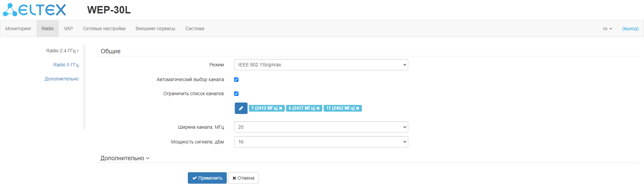The image size is (644, 185).
Task: Click the Применить button
Action: point(207,178)
